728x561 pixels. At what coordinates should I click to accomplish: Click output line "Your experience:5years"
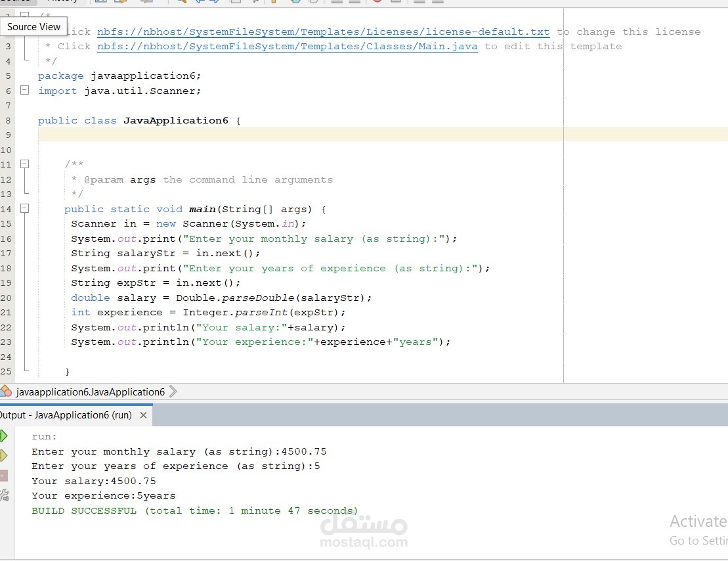pyautogui.click(x=104, y=495)
